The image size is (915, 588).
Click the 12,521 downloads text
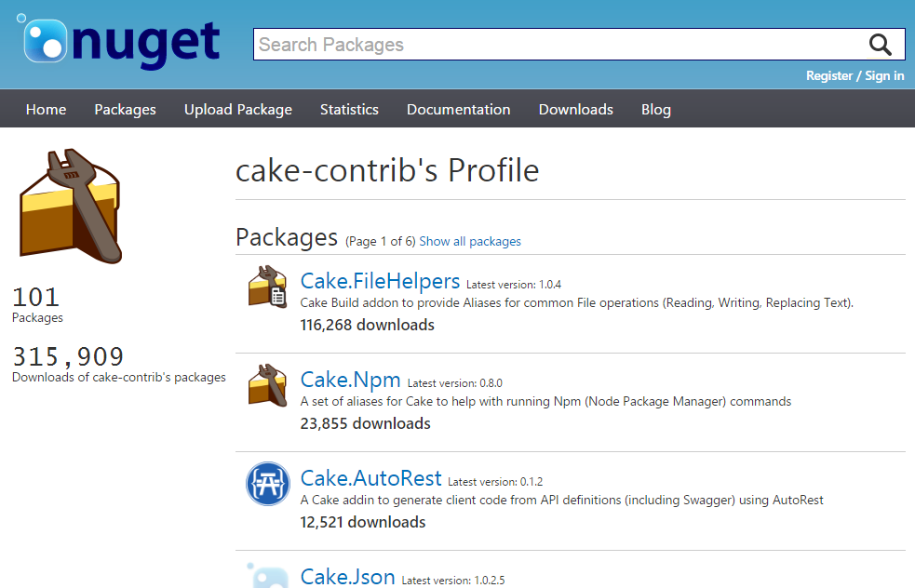click(x=362, y=522)
